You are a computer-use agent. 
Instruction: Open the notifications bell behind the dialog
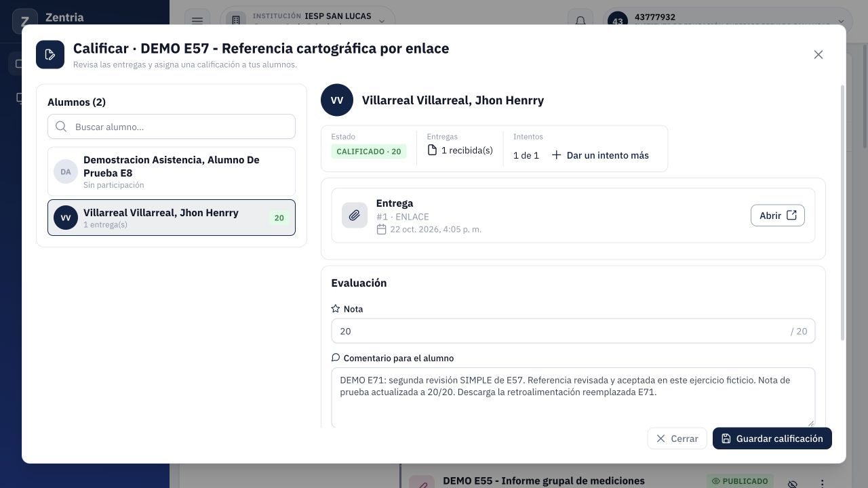pos(580,21)
